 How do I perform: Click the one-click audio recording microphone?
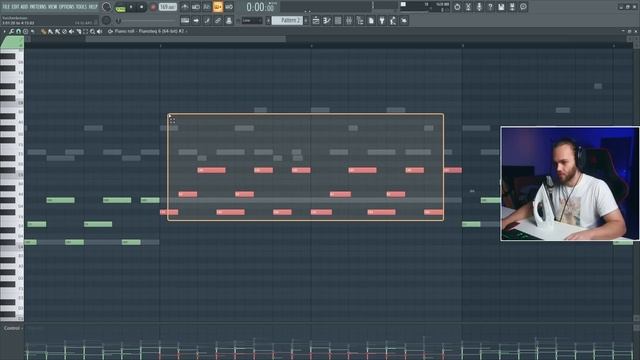(479, 7)
